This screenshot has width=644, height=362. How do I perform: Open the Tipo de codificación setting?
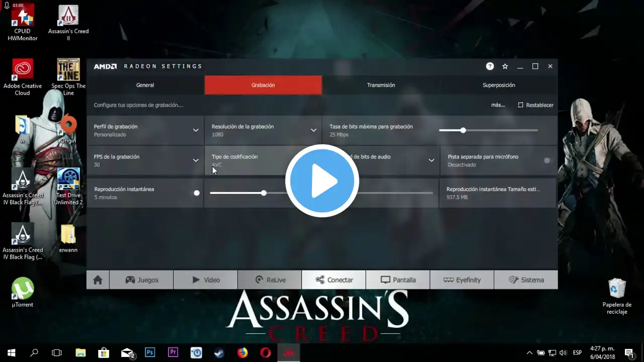pos(263,160)
